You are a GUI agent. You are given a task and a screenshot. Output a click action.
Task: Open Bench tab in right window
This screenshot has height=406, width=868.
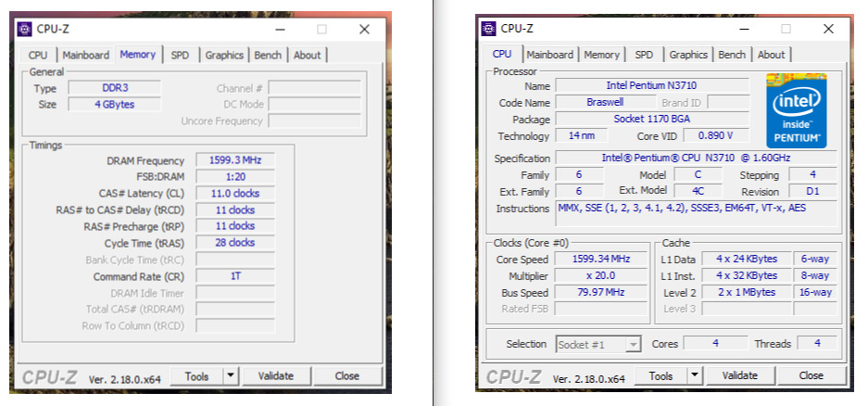click(732, 55)
